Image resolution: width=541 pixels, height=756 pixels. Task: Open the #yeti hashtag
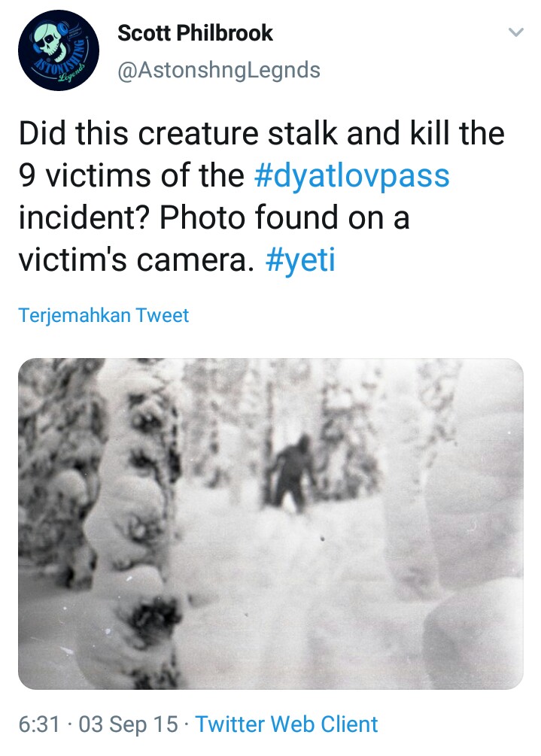[300, 260]
